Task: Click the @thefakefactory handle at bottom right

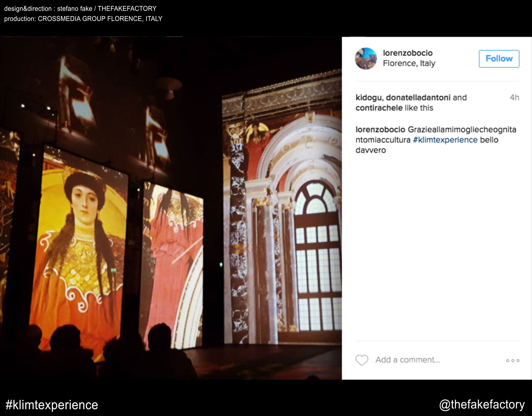Action: point(482,405)
